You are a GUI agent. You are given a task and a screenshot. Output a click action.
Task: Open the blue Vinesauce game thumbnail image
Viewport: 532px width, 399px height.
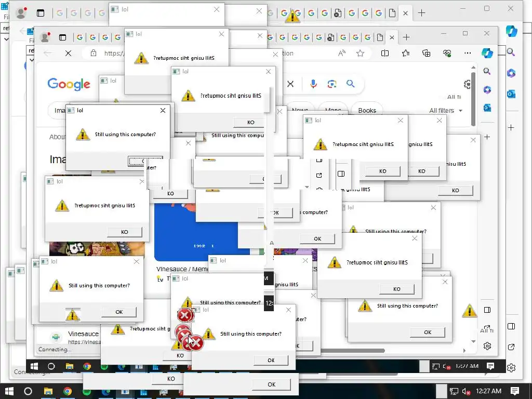tap(202, 232)
